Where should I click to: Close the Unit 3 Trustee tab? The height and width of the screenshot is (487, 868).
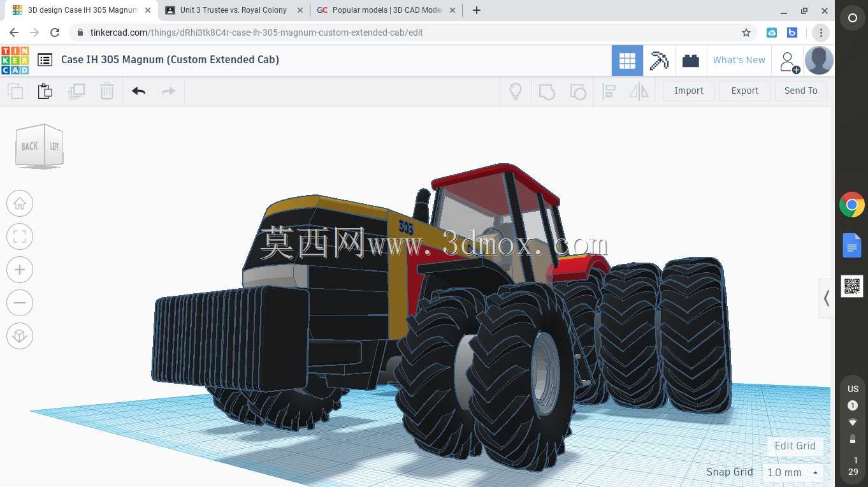click(x=300, y=10)
